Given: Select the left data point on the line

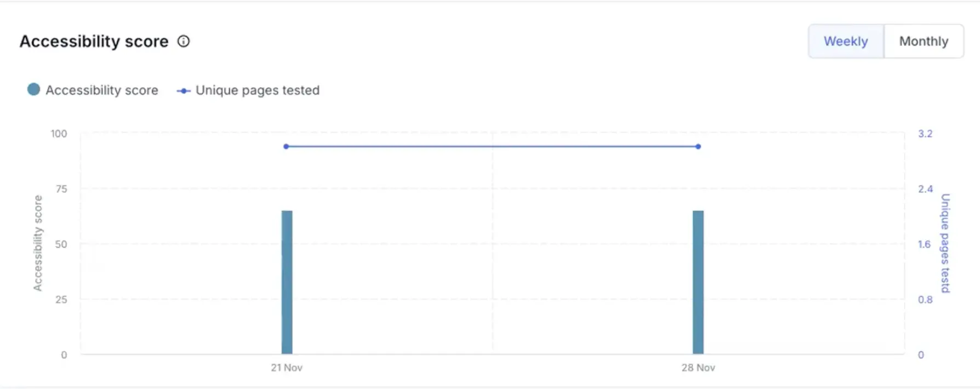Looking at the screenshot, I should 285,146.
